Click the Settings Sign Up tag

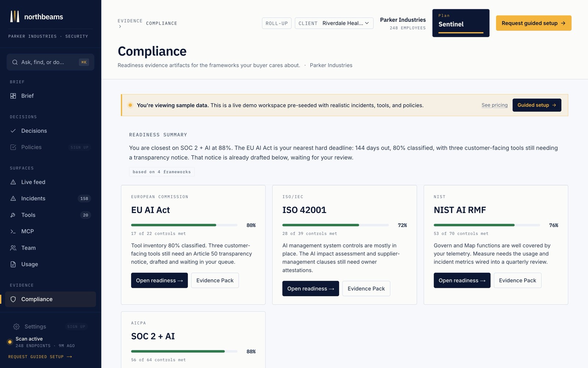76,327
